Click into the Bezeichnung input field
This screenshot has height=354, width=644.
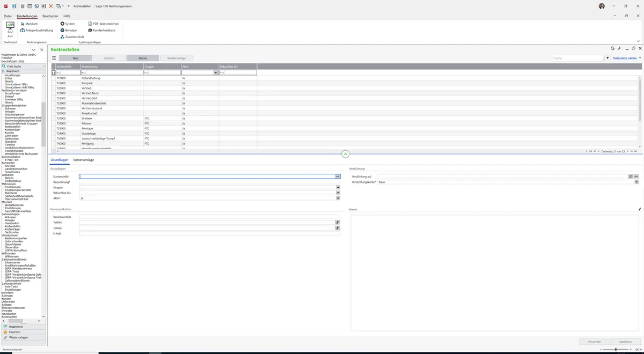click(x=209, y=182)
